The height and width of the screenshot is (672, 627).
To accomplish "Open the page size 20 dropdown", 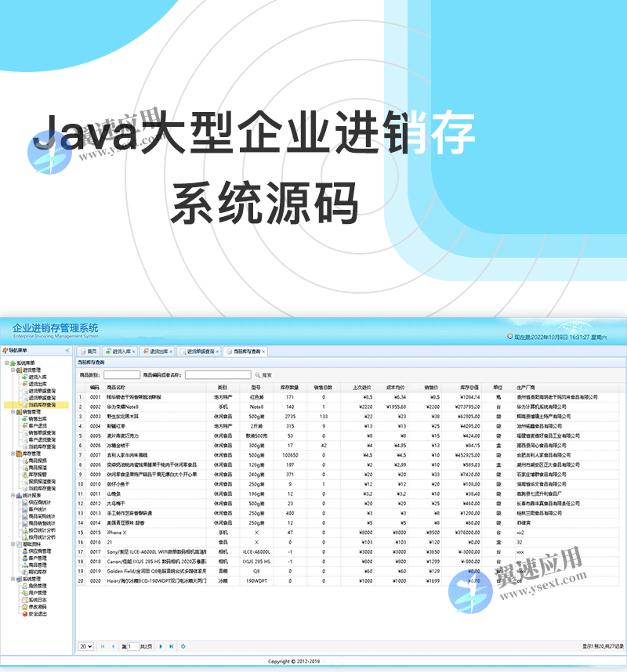I will 86,646.
